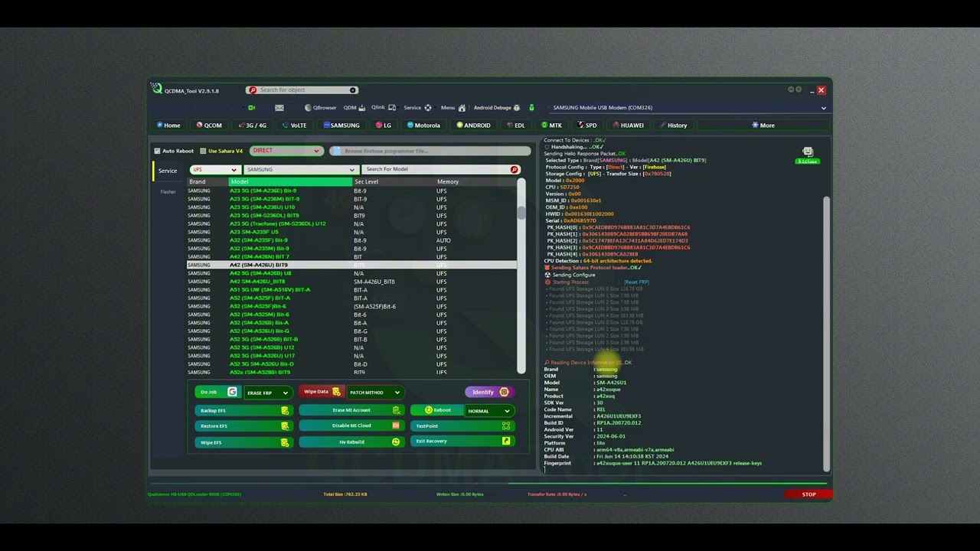Open the 3G / 4G tab
Image resolution: width=980 pixels, height=551 pixels.
[253, 126]
